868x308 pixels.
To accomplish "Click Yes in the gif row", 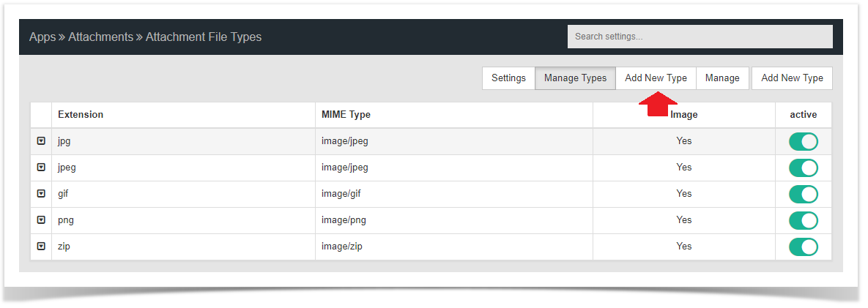I will 683,194.
